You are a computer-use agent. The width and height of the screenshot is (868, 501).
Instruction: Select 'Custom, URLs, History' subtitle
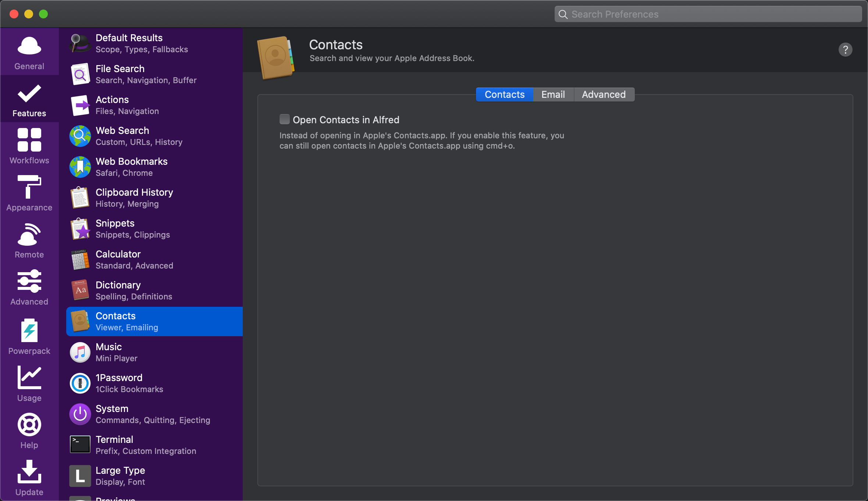[139, 142]
